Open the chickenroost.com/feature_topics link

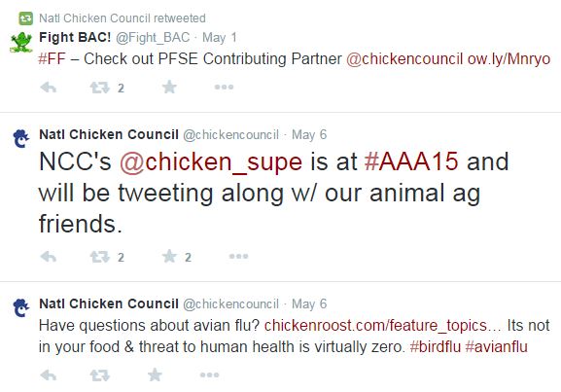375,326
